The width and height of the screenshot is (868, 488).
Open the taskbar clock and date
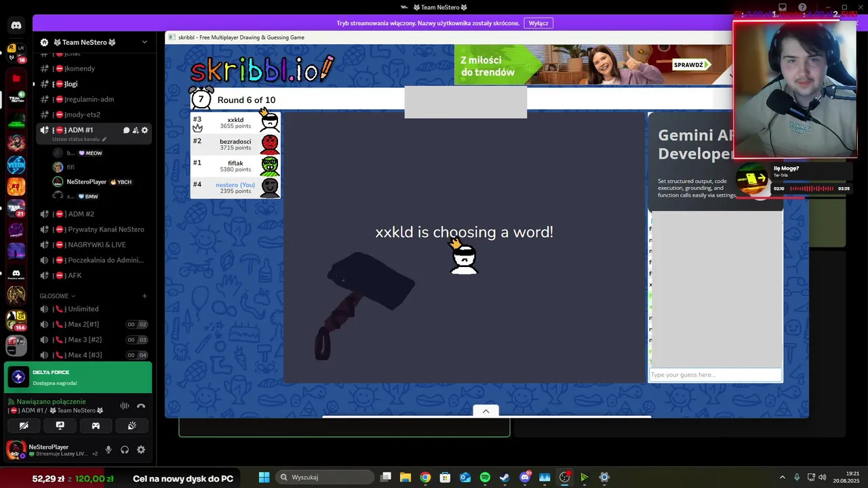point(846,477)
